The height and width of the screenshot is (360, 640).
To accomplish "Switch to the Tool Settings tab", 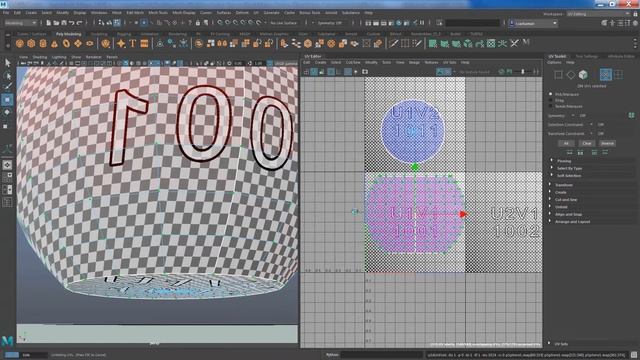I will point(587,56).
